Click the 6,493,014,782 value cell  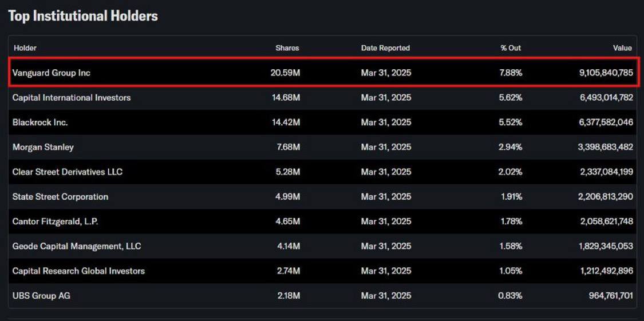pos(606,98)
